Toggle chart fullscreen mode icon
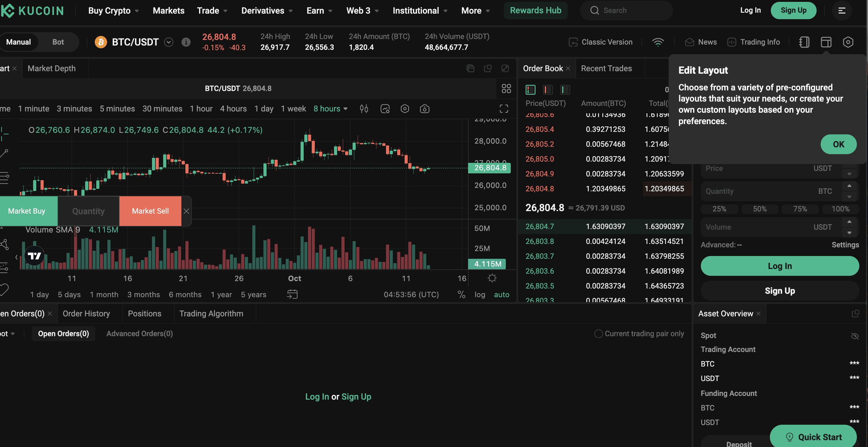The height and width of the screenshot is (447, 868). point(503,109)
